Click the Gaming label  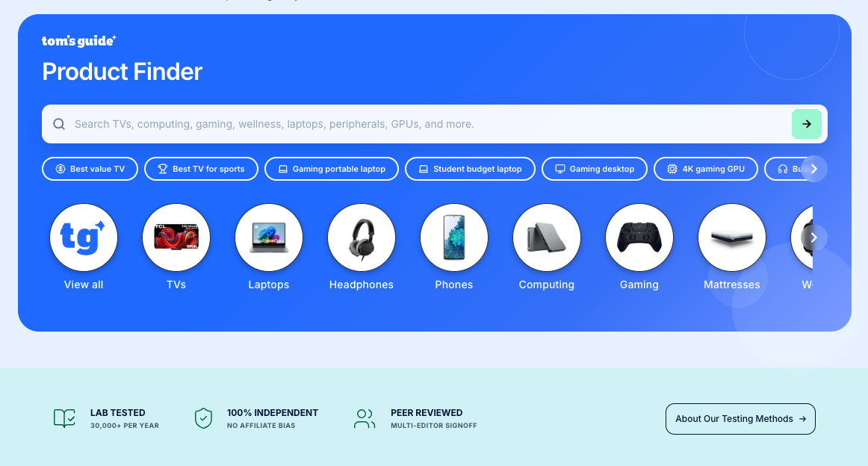[639, 285]
